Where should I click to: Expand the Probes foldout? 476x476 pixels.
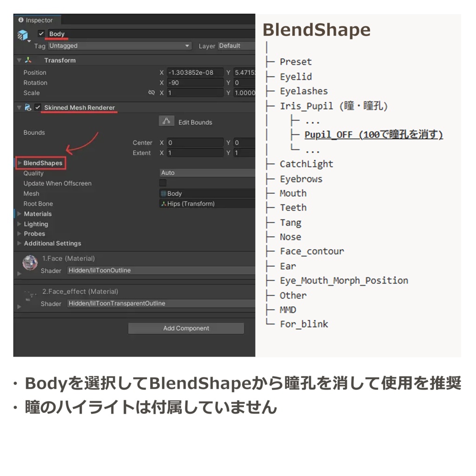(x=20, y=233)
